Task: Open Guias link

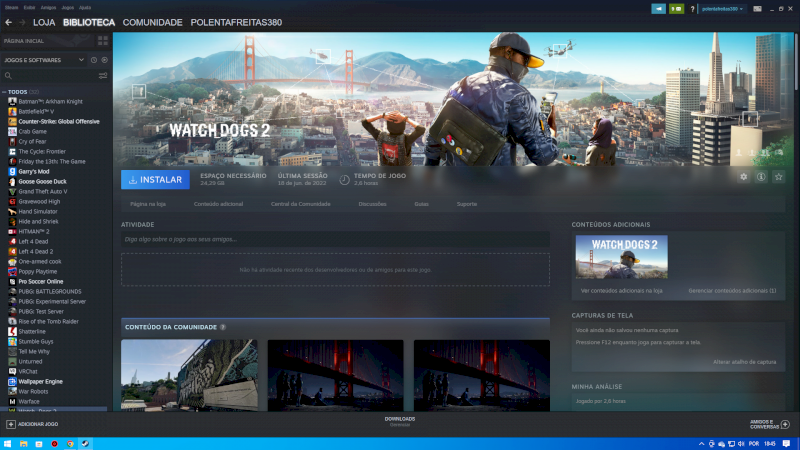Action: [x=421, y=204]
